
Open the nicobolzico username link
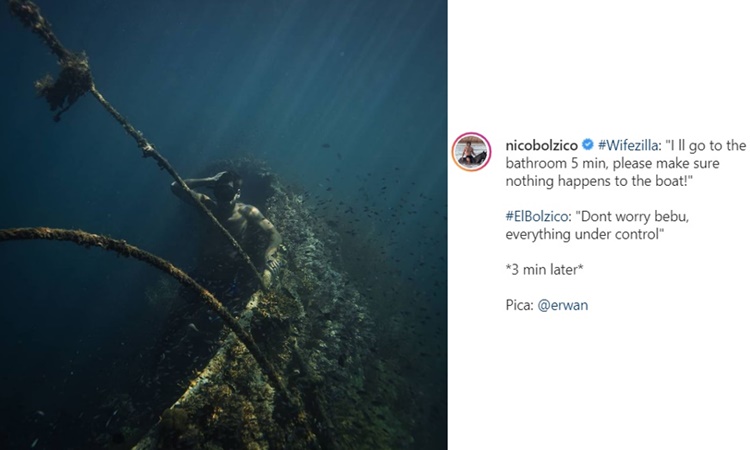[x=541, y=145]
